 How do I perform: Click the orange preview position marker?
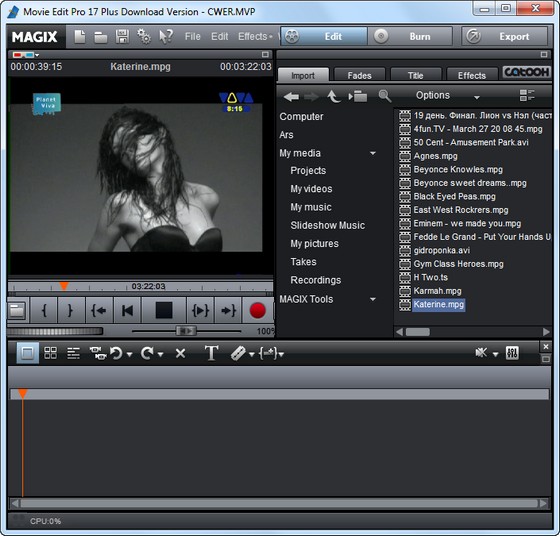(64, 286)
